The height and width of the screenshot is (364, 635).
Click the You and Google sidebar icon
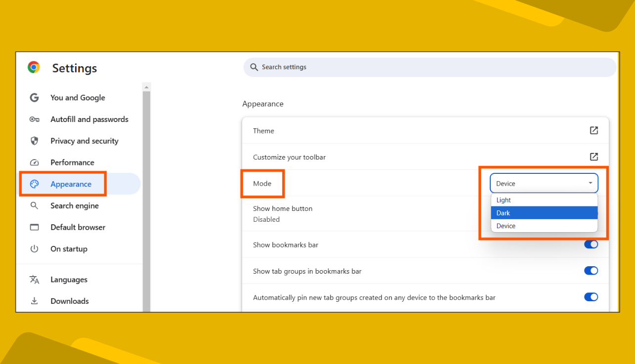pyautogui.click(x=34, y=97)
